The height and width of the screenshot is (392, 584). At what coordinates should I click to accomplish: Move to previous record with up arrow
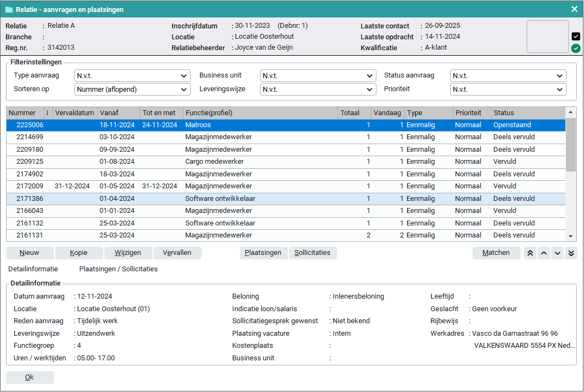[544, 253]
